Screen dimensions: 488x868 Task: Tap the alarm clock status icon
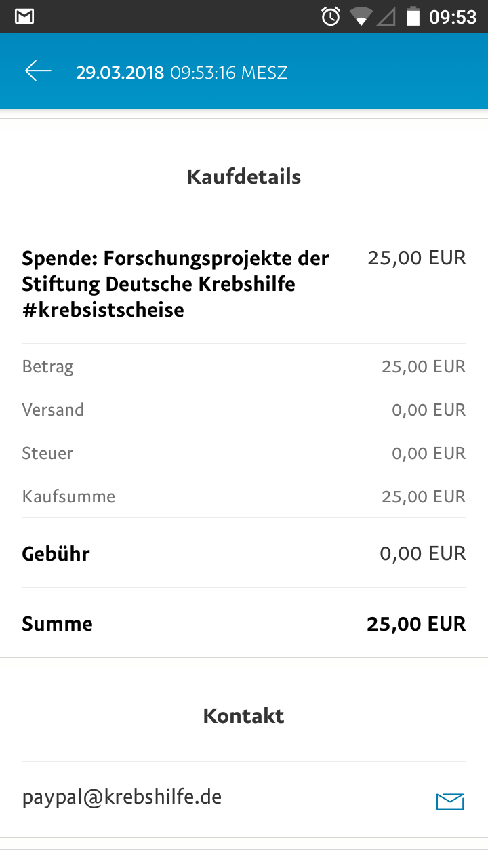[331, 17]
